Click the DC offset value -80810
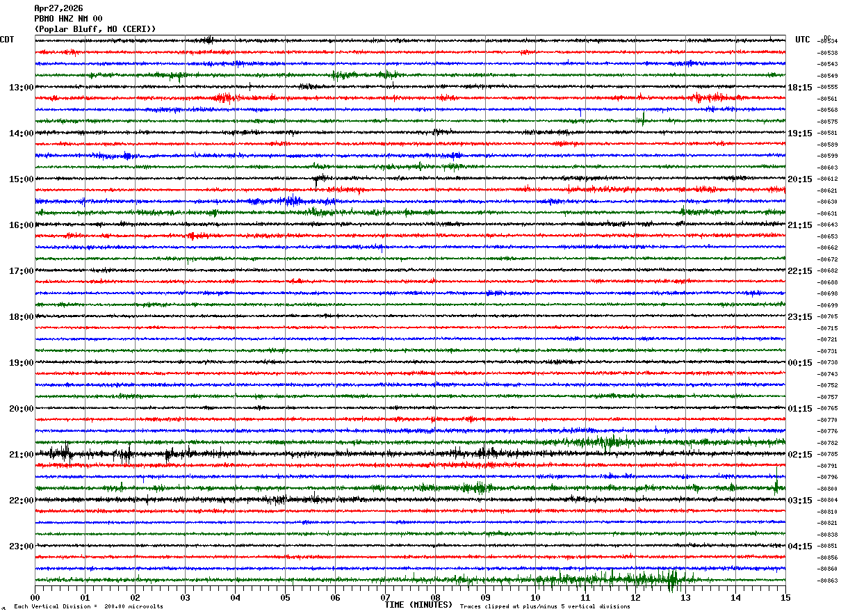 827,512
